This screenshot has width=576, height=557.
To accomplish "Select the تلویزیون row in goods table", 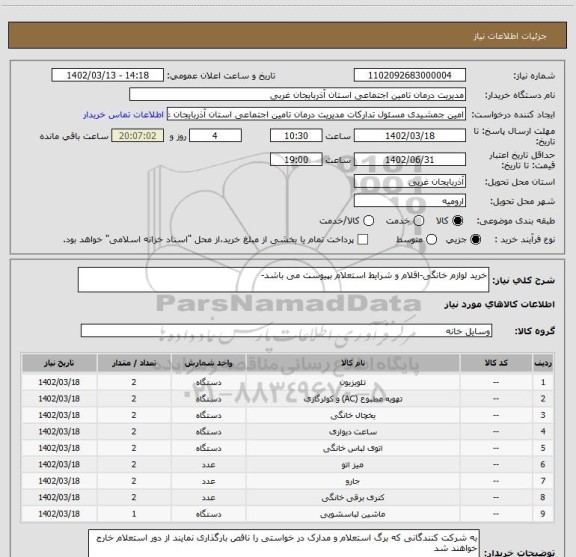I will (x=287, y=382).
